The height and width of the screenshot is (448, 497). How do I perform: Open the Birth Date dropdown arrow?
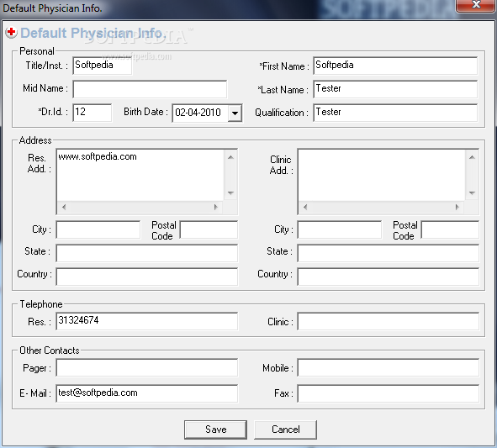(235, 113)
